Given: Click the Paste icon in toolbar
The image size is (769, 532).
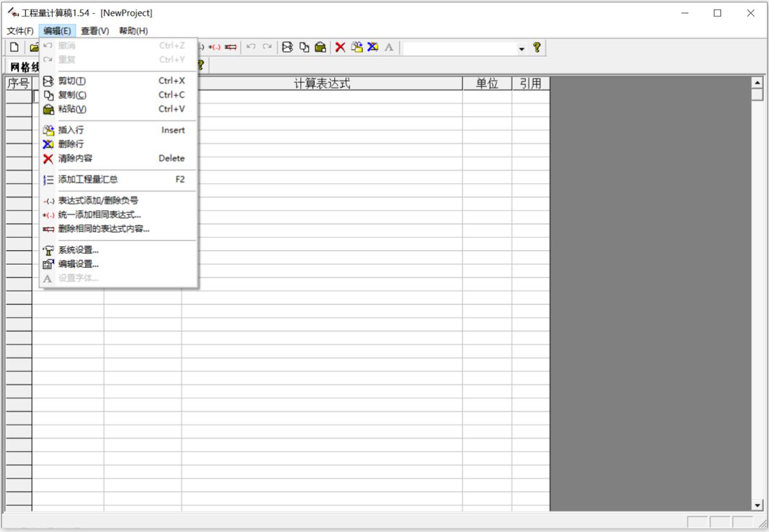Looking at the screenshot, I should click(x=320, y=47).
